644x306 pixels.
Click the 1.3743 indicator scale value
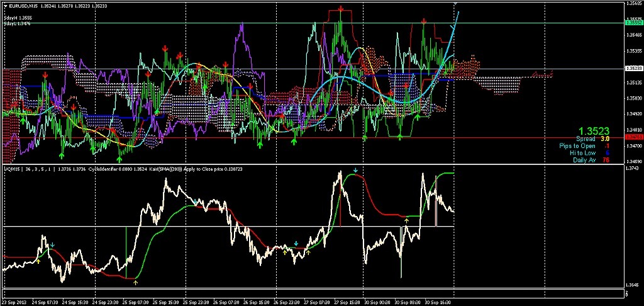(x=631, y=168)
